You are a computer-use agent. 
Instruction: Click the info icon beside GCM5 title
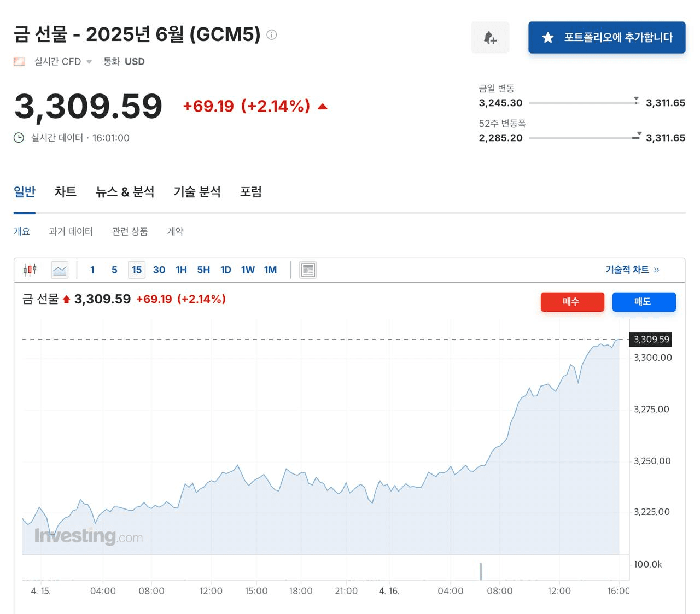pyautogui.click(x=271, y=35)
